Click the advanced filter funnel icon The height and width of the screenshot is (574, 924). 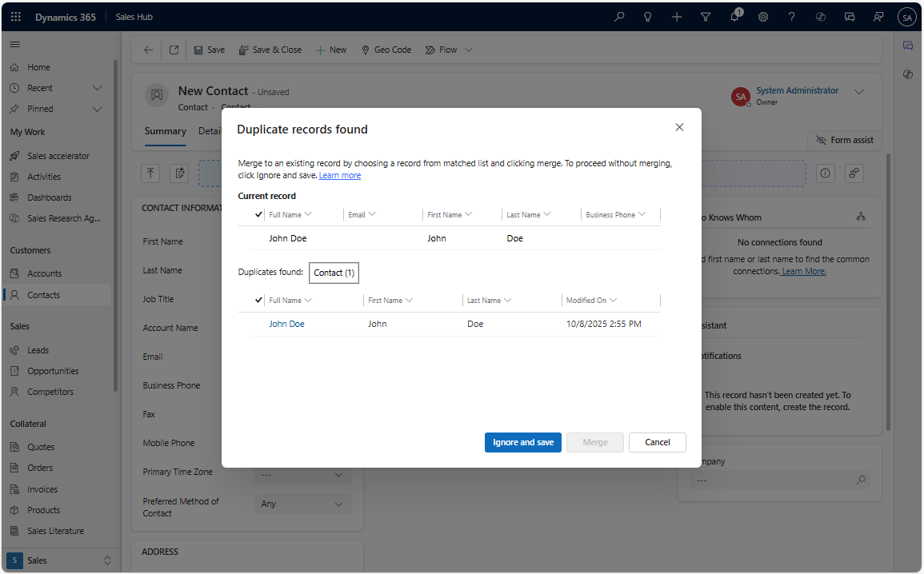pos(706,17)
